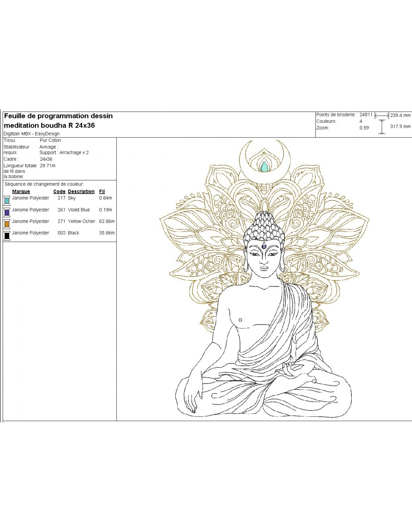
Task: Click the Zoom value 0.59
Action: click(x=364, y=128)
